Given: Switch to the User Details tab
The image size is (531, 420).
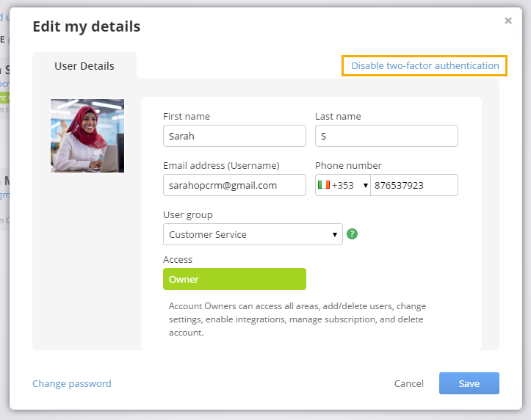Looking at the screenshot, I should pos(84,66).
